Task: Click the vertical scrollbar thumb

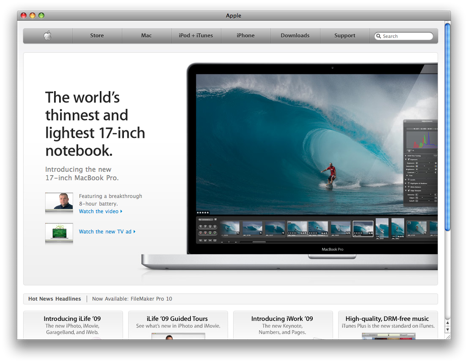Action: [x=447, y=127]
